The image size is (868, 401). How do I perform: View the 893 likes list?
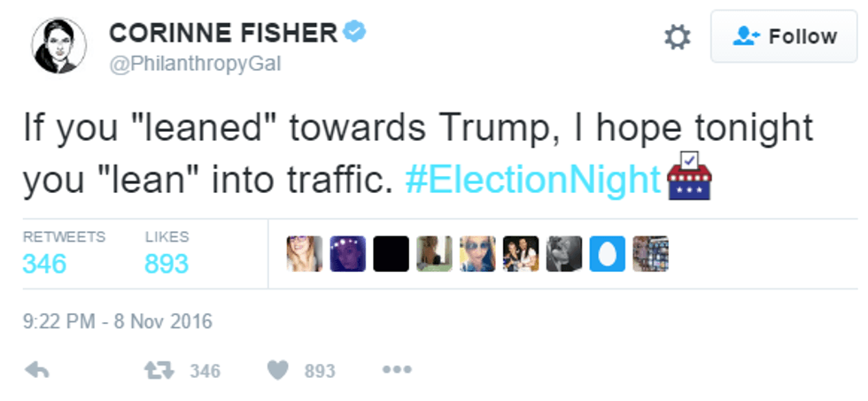click(167, 264)
